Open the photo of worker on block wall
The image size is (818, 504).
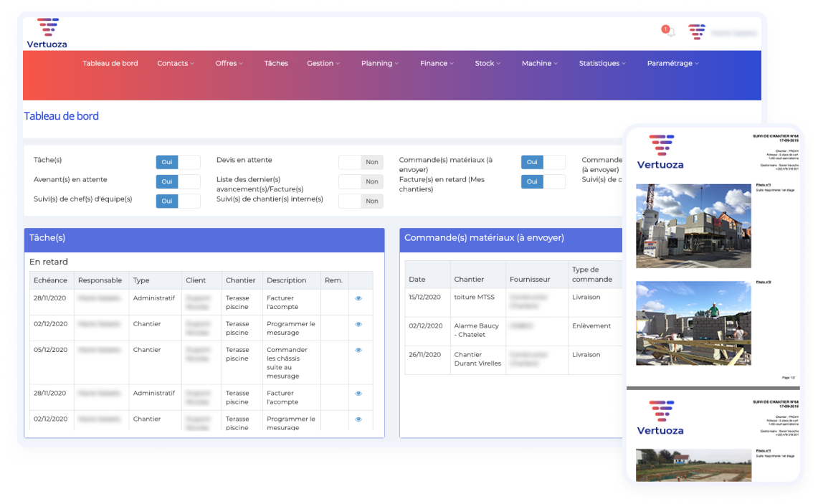point(693,323)
